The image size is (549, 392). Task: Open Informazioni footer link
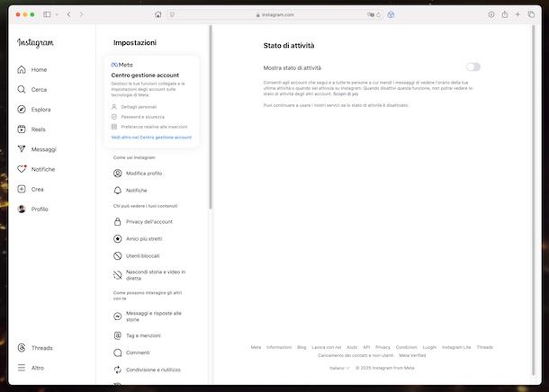click(279, 347)
